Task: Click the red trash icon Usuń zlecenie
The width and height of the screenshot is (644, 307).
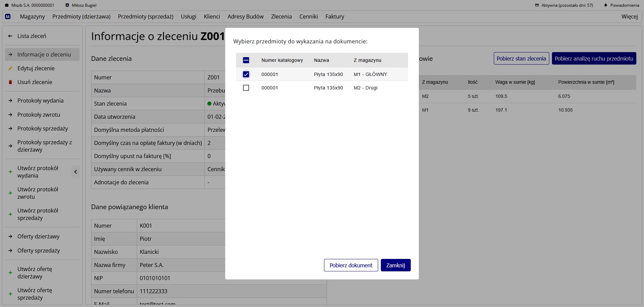Action: click(x=10, y=82)
